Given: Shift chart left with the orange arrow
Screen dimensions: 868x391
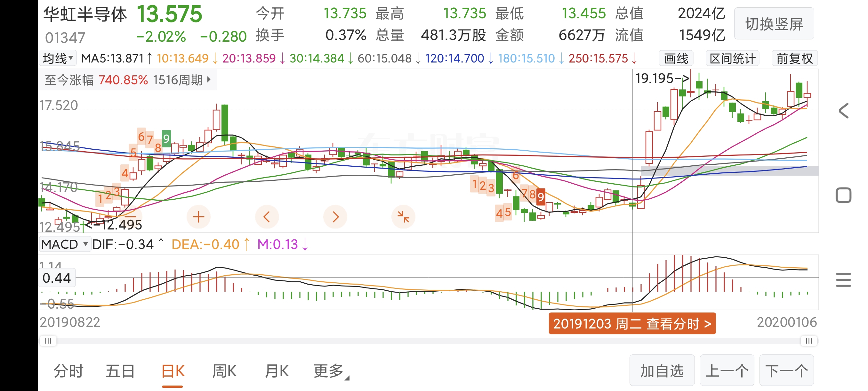Looking at the screenshot, I should click(267, 217).
